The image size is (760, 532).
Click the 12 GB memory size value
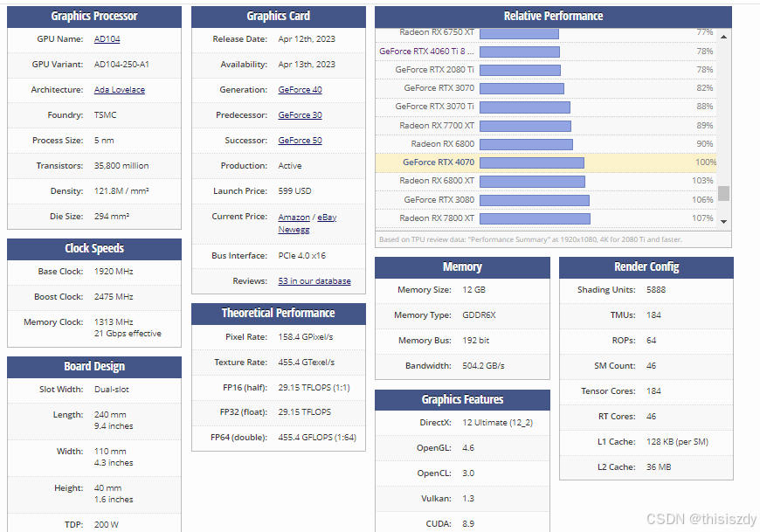[x=473, y=290]
